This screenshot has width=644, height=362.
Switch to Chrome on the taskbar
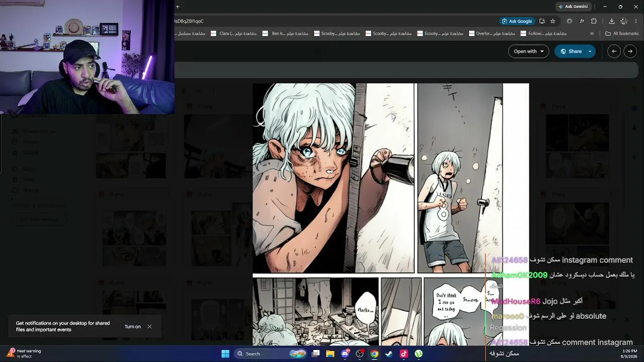(x=374, y=354)
